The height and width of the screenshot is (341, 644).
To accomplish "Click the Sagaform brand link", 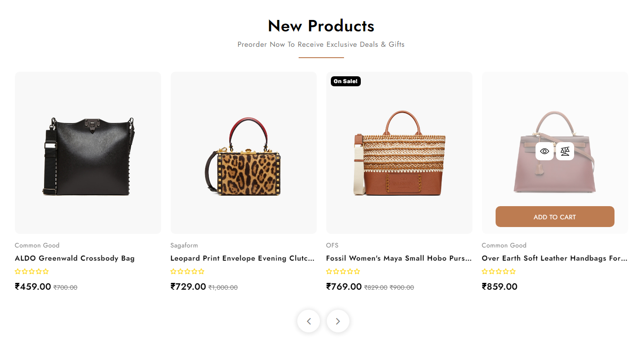I will coord(184,245).
